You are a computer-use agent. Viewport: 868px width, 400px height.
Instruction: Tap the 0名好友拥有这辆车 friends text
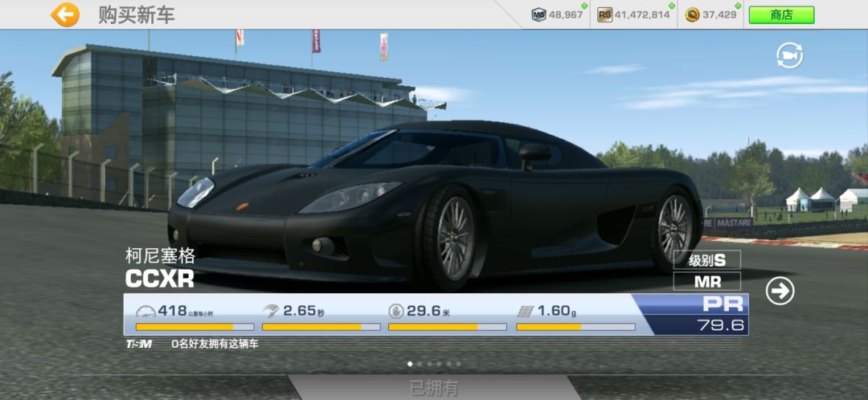215,344
